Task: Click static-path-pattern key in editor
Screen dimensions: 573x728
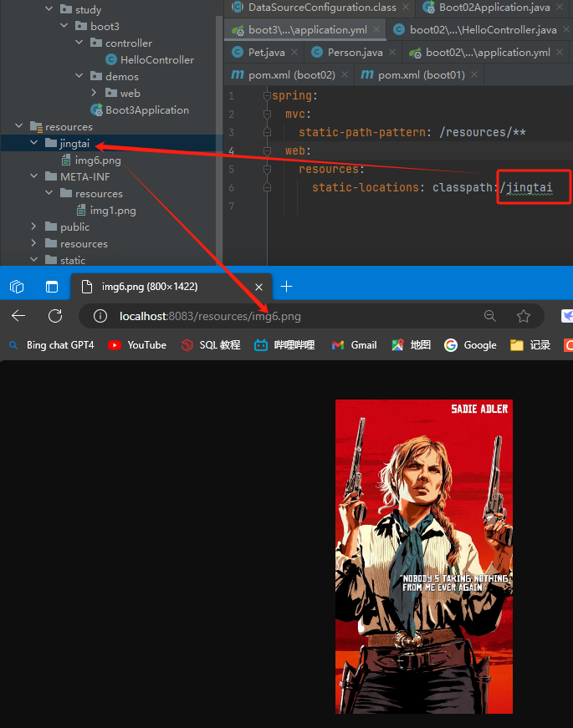Action: 361,132
